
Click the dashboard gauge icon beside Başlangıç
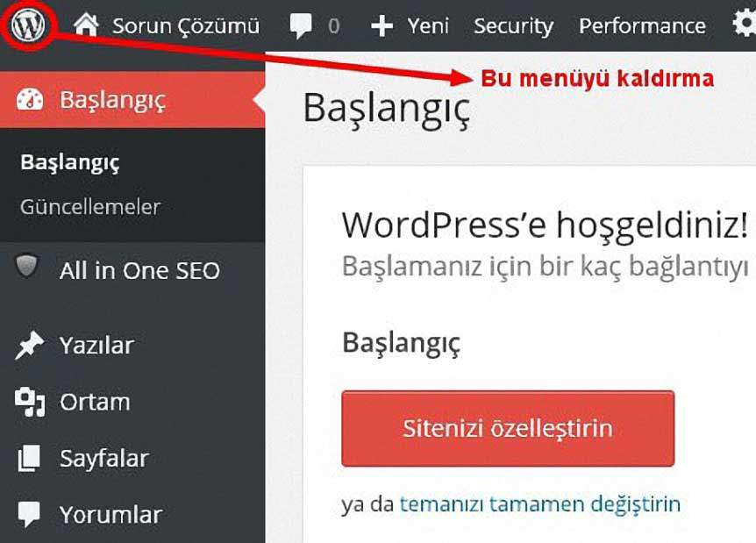(x=30, y=100)
